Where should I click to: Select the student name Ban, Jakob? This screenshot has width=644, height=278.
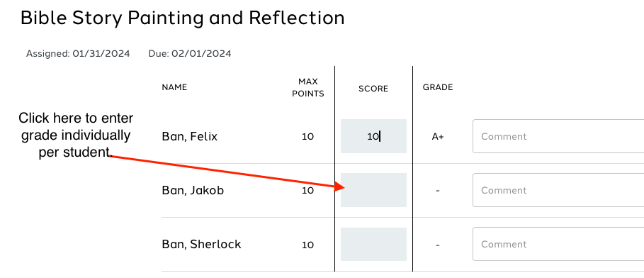pos(193,190)
